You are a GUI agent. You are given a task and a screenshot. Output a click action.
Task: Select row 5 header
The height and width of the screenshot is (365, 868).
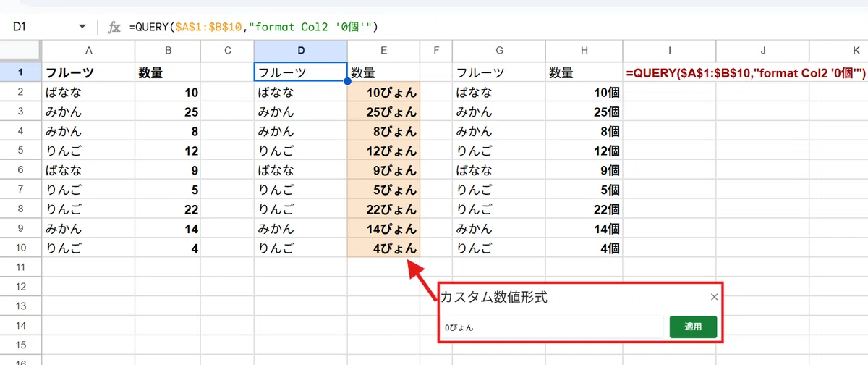pos(20,151)
